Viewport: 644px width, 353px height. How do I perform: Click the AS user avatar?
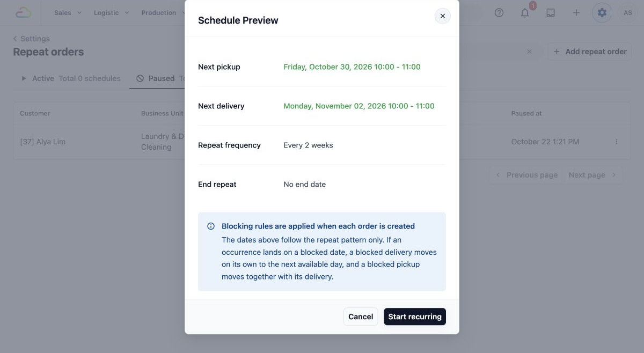point(628,12)
